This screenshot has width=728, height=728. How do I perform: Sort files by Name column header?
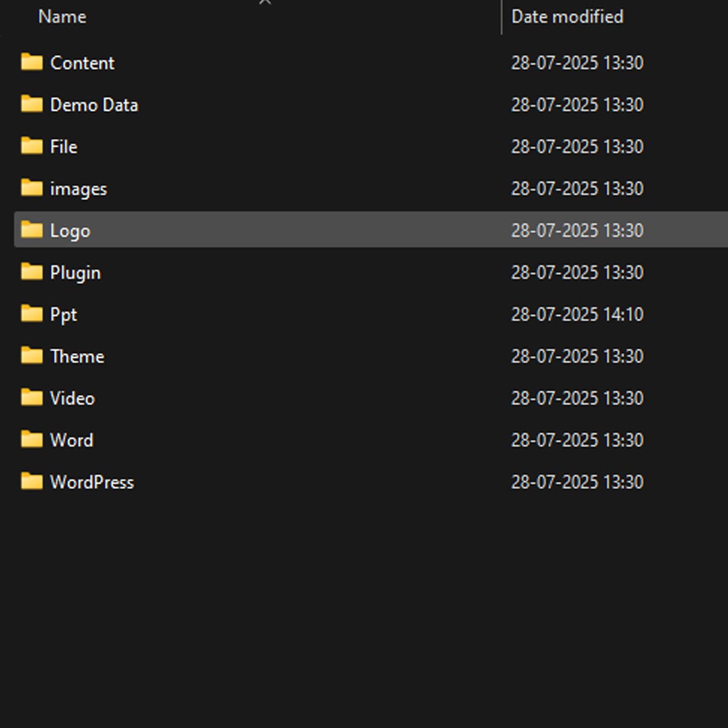[x=62, y=16]
